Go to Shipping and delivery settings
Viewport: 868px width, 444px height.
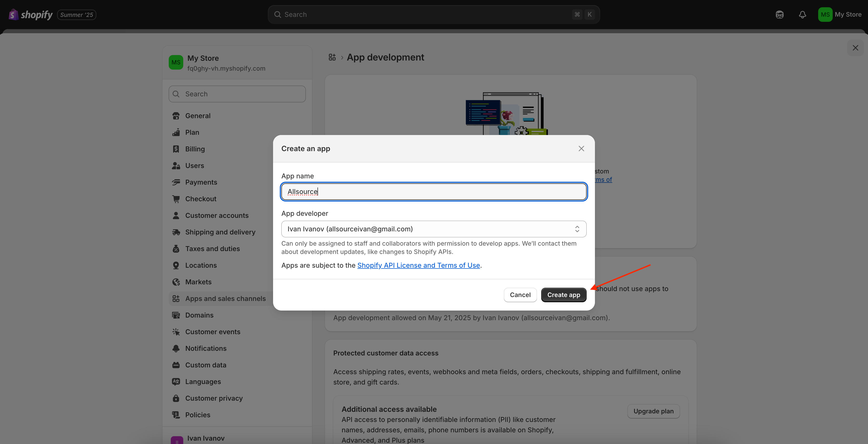pos(220,232)
